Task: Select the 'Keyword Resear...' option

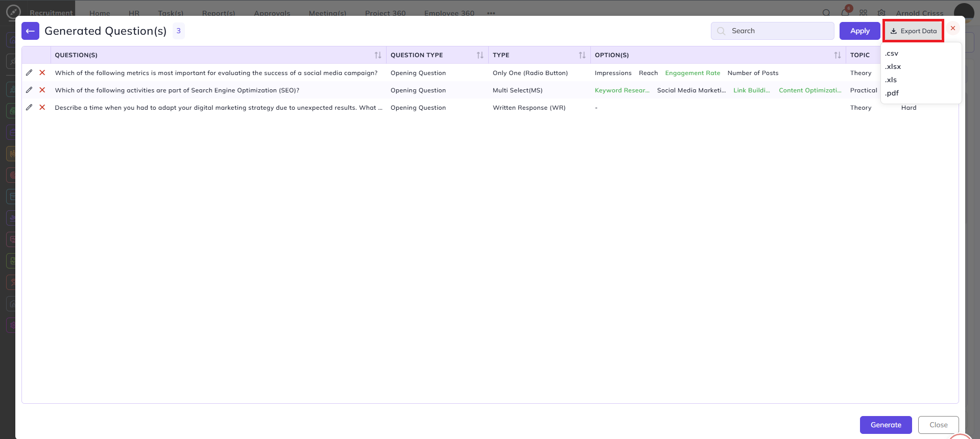Action: click(622, 90)
